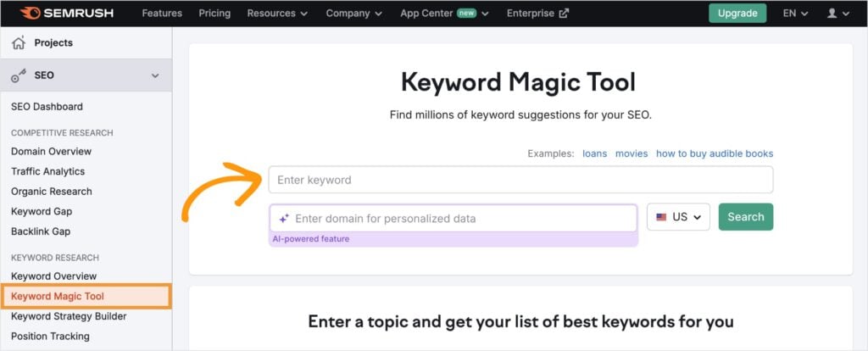This screenshot has height=351, width=868.
Task: Go to Projects
Action: [53, 42]
